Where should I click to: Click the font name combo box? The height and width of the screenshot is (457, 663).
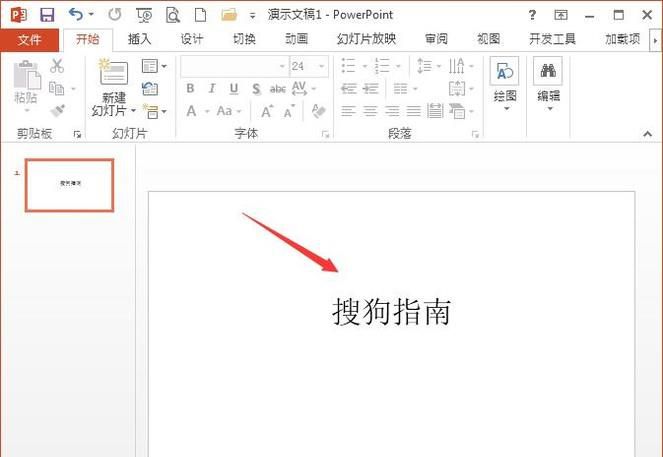(x=235, y=66)
